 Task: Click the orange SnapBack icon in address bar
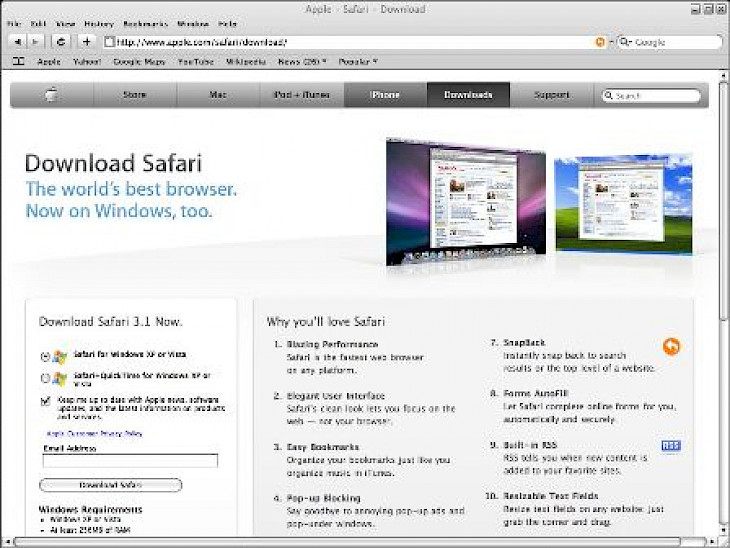point(600,42)
